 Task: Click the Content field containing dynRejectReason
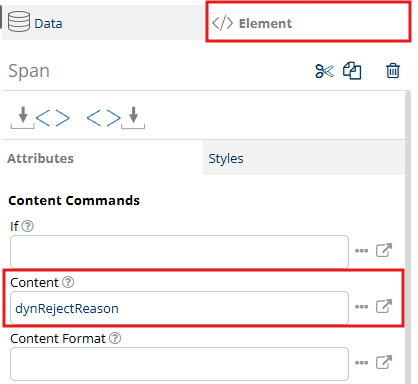(179, 308)
